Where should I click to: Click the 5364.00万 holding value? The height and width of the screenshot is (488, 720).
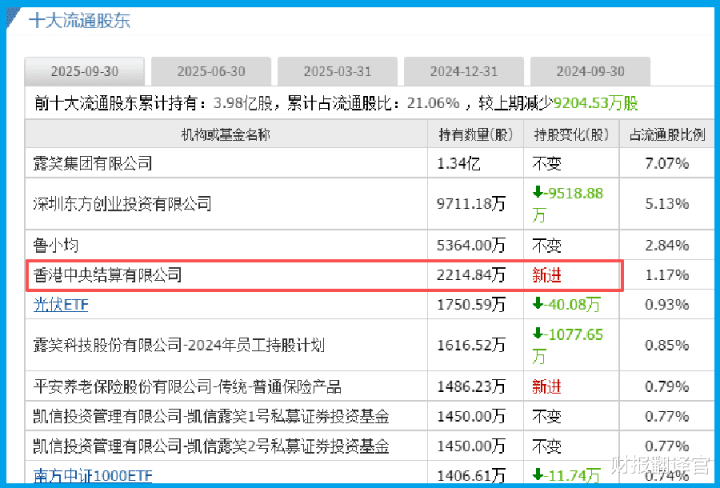click(x=471, y=245)
